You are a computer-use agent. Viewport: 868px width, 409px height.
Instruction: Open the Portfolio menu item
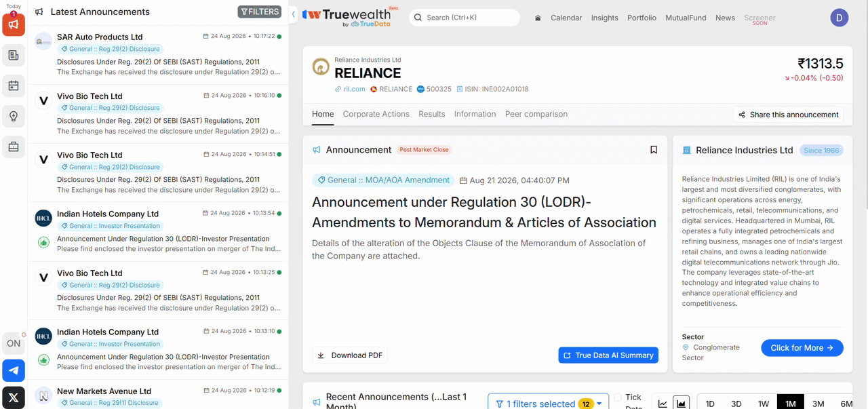(x=642, y=18)
